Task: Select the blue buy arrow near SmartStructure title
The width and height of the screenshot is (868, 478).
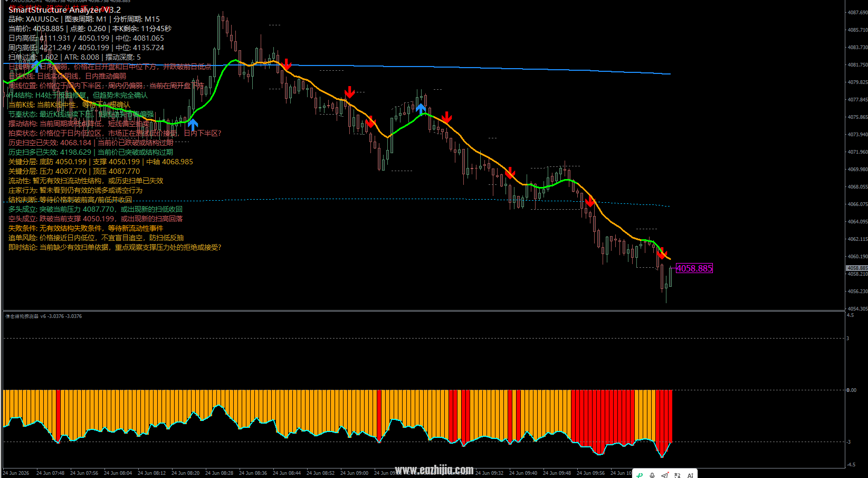Action: [x=36, y=65]
